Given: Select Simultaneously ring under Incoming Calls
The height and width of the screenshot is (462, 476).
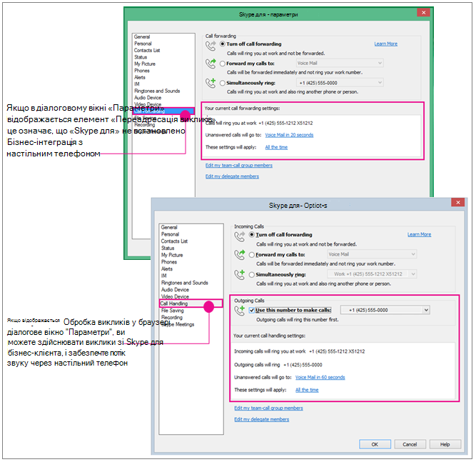Looking at the screenshot, I should pos(252,275).
